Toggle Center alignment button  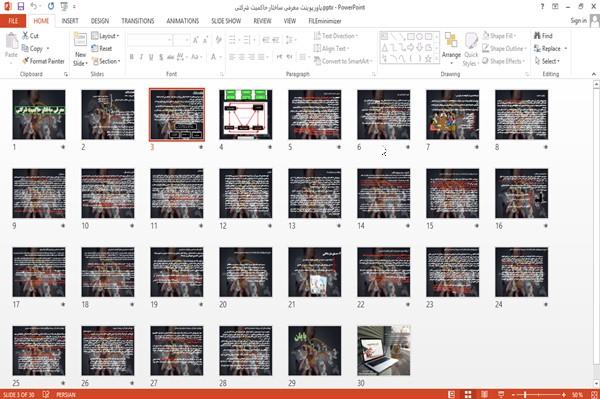(x=241, y=57)
